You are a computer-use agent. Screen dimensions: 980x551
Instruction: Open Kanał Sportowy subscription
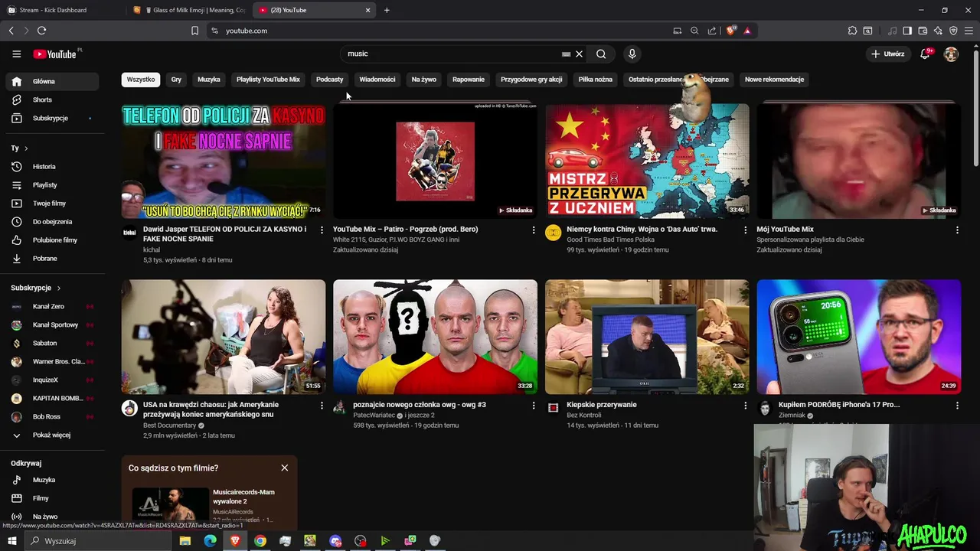52,324
